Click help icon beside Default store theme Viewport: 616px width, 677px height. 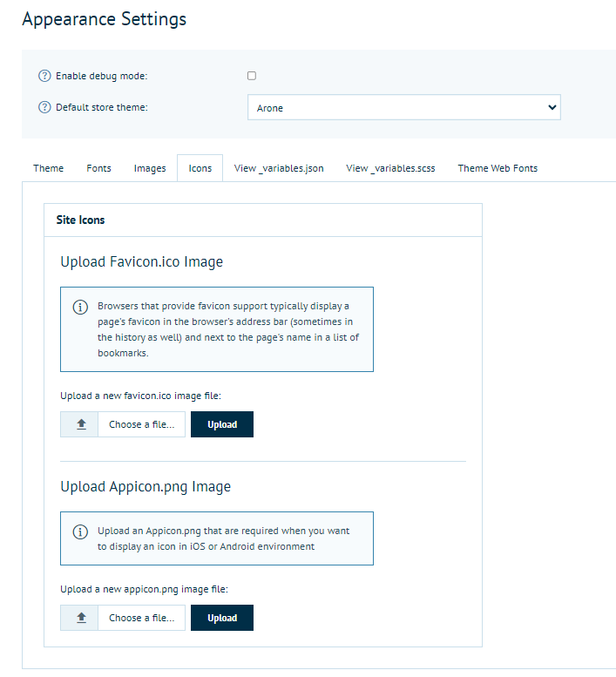45,107
